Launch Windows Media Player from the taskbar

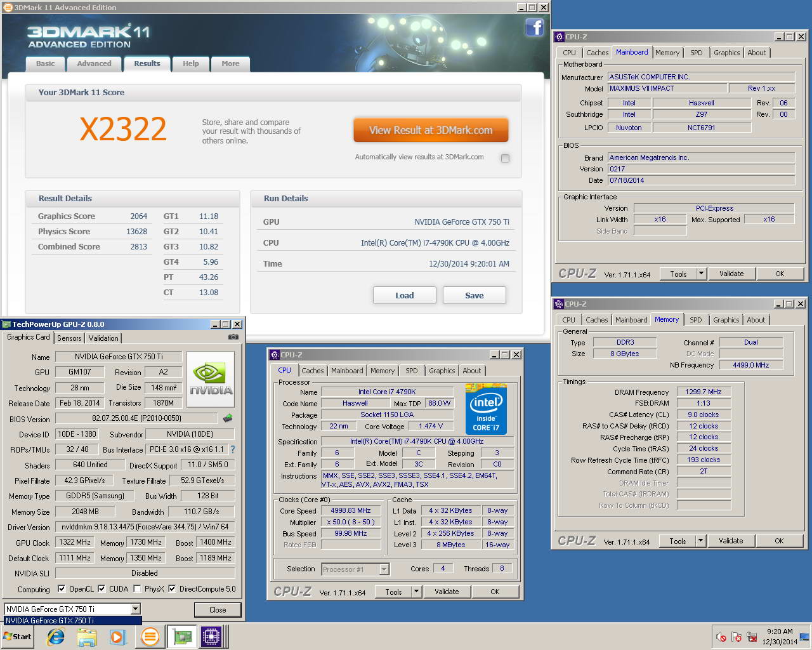[117, 637]
